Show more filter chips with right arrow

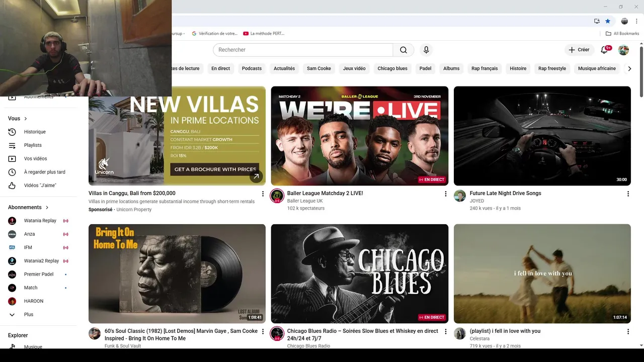629,68
